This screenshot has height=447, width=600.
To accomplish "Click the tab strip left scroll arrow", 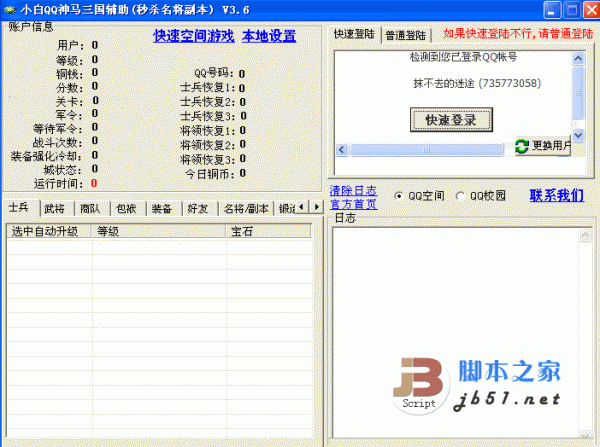I will point(302,207).
